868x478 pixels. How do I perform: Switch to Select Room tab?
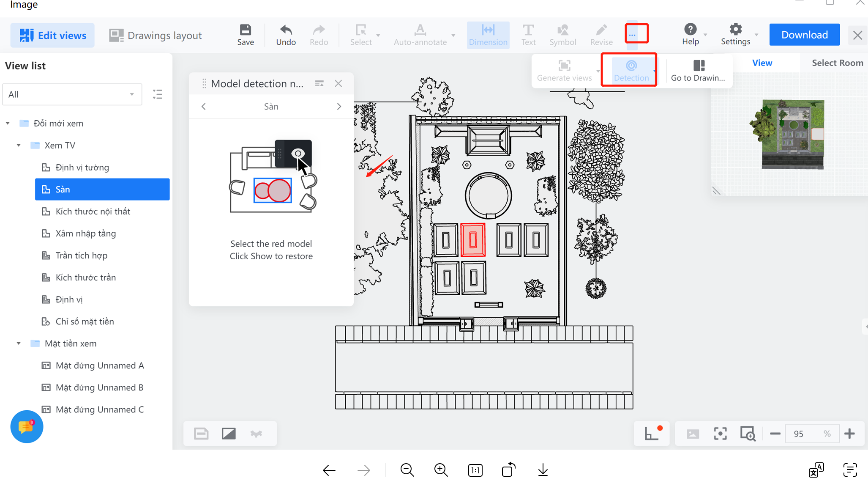click(837, 63)
